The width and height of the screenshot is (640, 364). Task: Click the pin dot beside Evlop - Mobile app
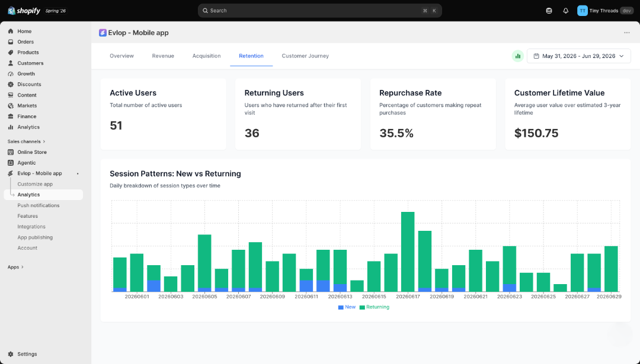click(x=78, y=173)
